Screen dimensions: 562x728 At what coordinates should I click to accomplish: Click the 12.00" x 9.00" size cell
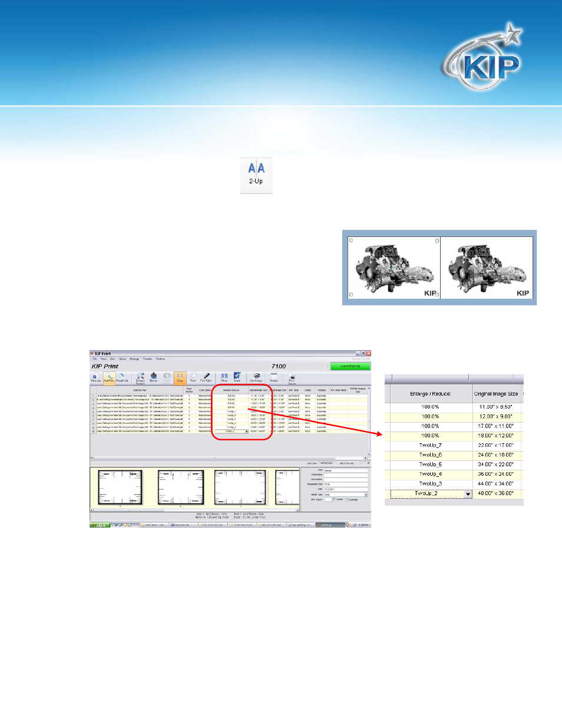tap(496, 417)
